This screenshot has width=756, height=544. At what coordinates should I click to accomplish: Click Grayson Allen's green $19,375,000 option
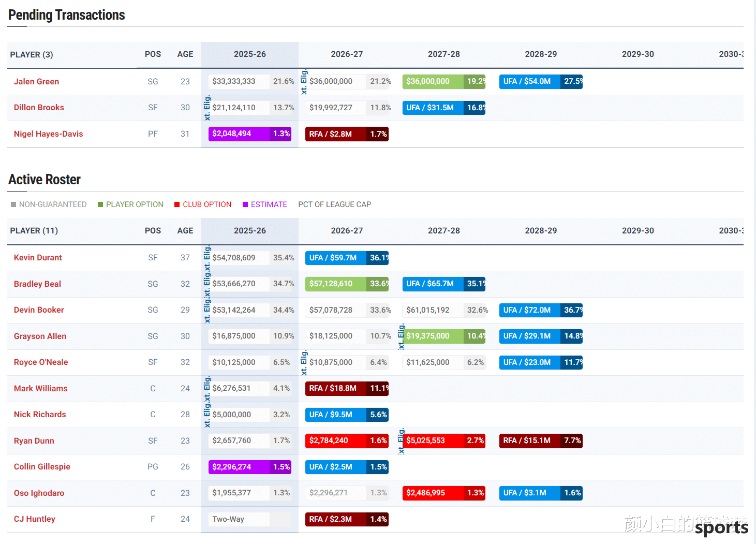pyautogui.click(x=444, y=336)
